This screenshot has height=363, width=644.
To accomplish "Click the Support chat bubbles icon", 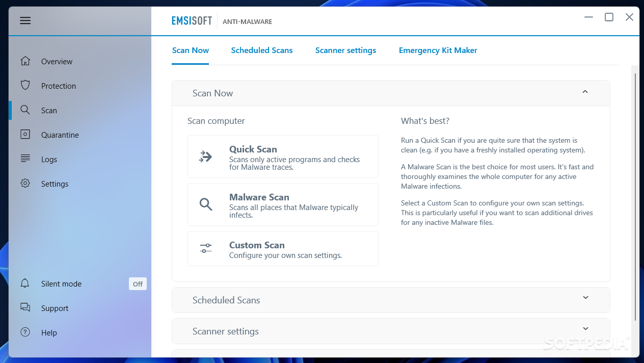I will (25, 307).
